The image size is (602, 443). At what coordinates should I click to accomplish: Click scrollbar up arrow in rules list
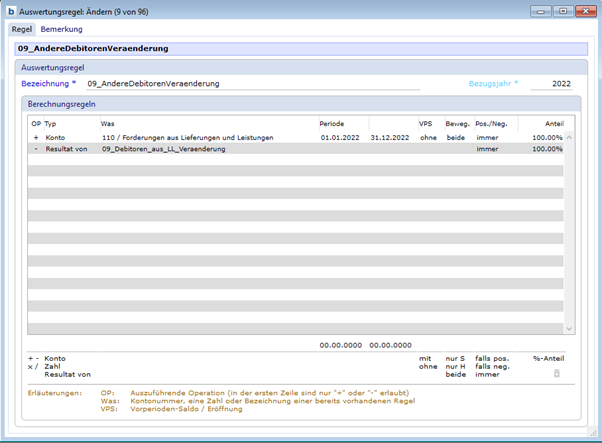(570, 137)
